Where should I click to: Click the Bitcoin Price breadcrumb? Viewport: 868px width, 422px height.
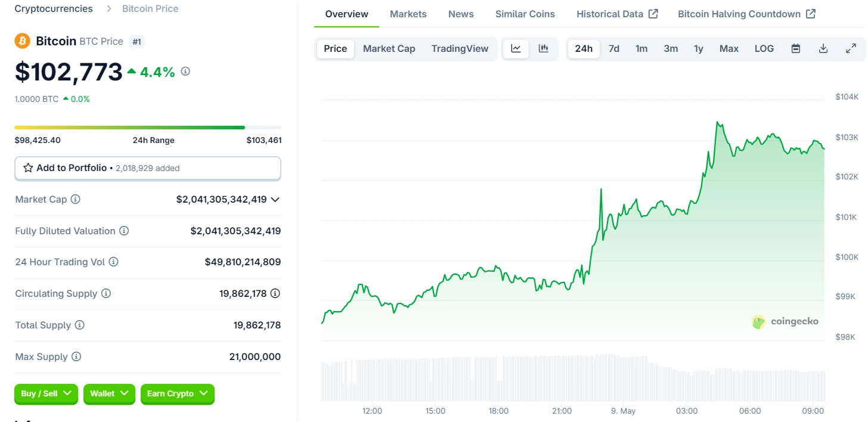click(150, 8)
